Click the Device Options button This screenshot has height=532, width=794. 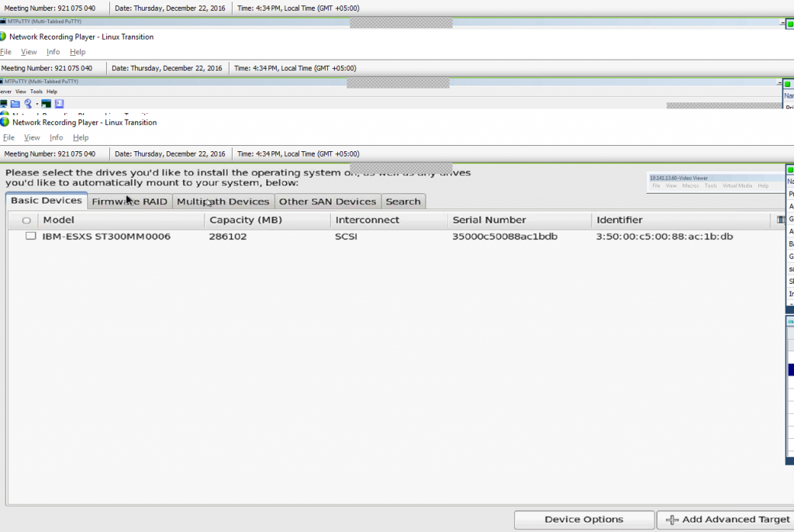click(x=583, y=520)
